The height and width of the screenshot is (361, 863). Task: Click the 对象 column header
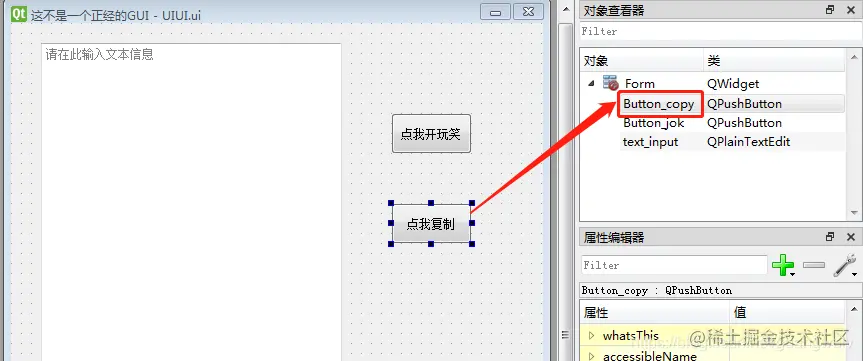point(642,61)
